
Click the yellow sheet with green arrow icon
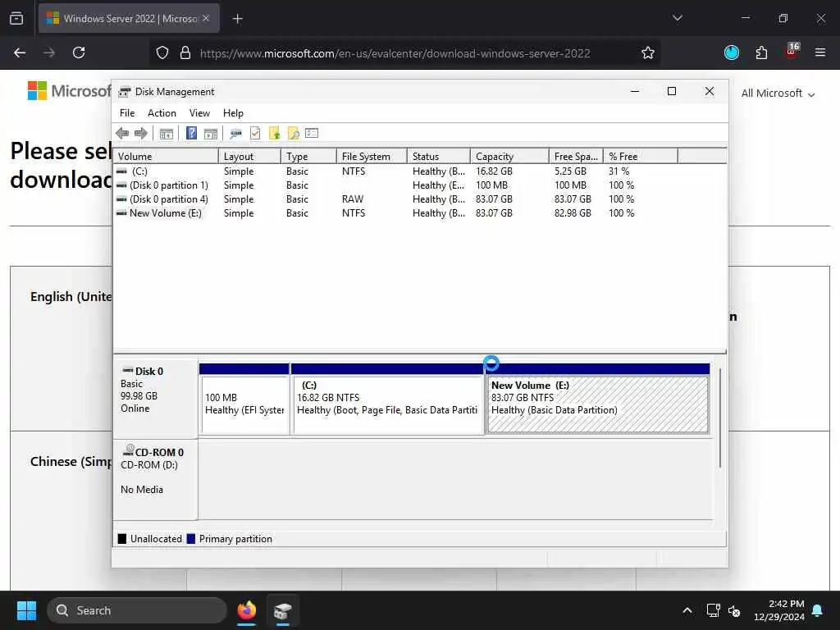coord(274,133)
